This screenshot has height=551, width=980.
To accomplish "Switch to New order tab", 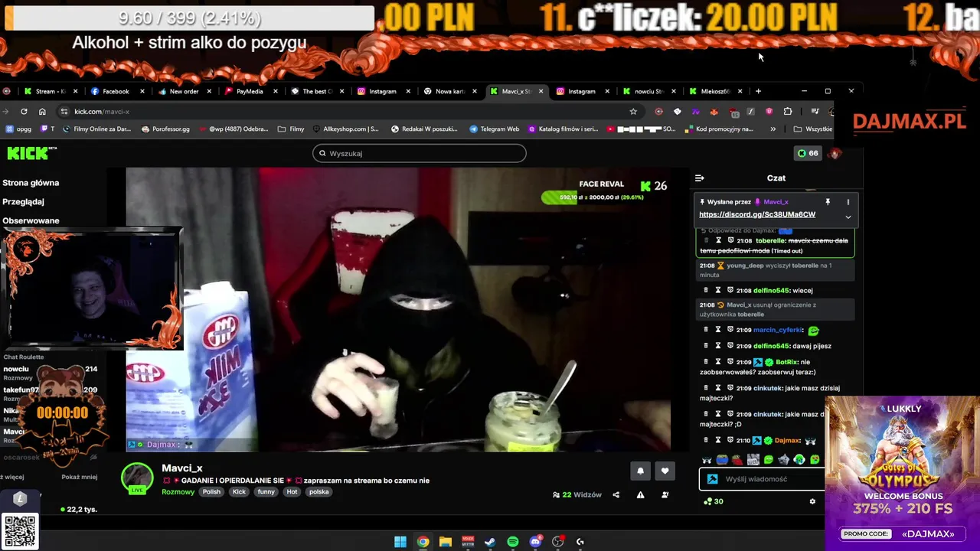I will tap(184, 91).
